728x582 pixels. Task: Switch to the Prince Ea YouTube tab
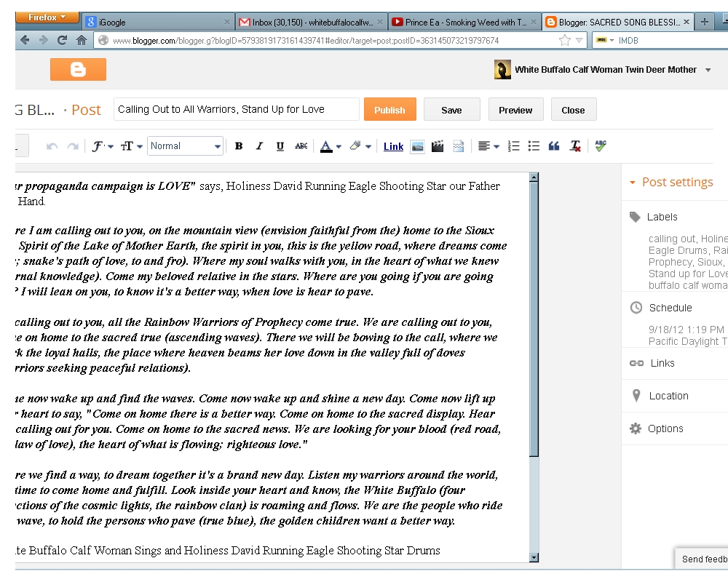(464, 22)
